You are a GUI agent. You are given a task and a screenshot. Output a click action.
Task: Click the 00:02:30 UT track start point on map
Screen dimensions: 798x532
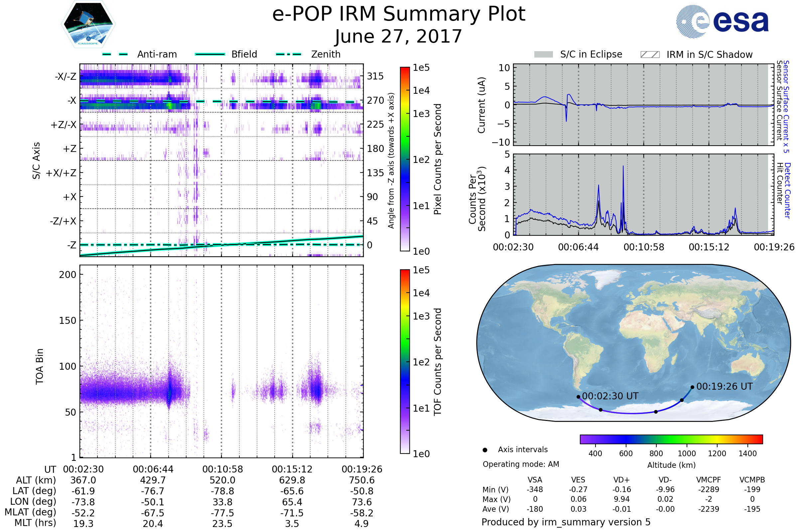point(579,397)
